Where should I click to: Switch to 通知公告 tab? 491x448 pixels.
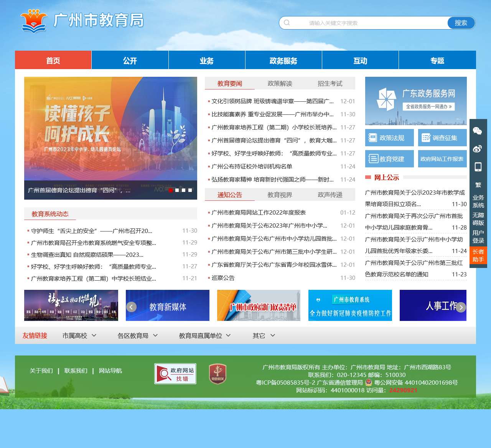click(x=230, y=195)
